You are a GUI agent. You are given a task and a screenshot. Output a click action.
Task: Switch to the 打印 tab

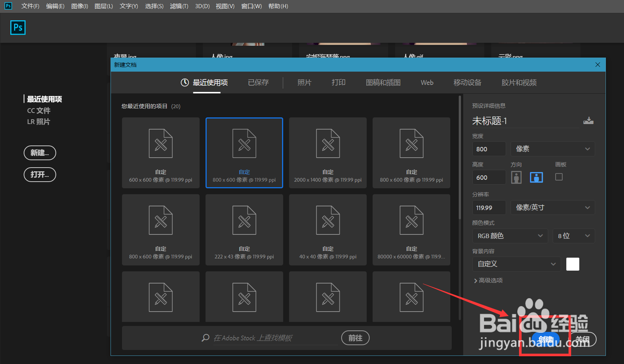339,83
